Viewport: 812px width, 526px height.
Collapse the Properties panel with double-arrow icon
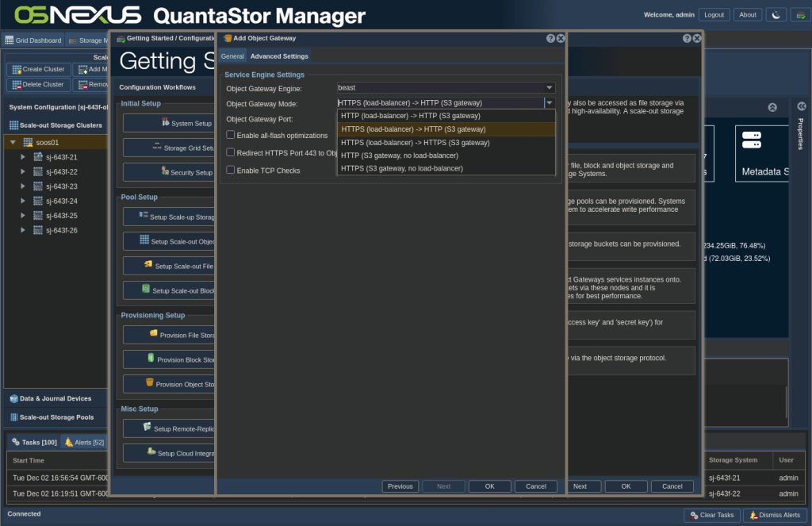pyautogui.click(x=801, y=106)
